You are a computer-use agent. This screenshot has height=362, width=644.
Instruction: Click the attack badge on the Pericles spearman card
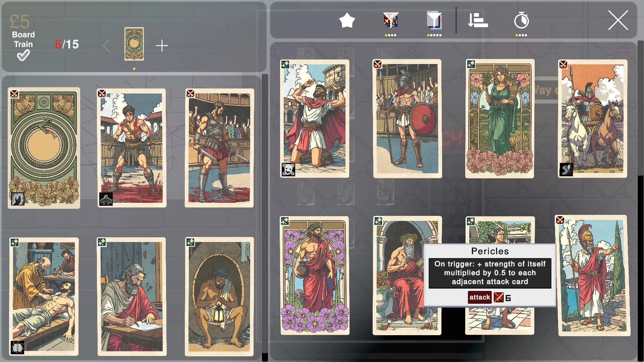[560, 220]
